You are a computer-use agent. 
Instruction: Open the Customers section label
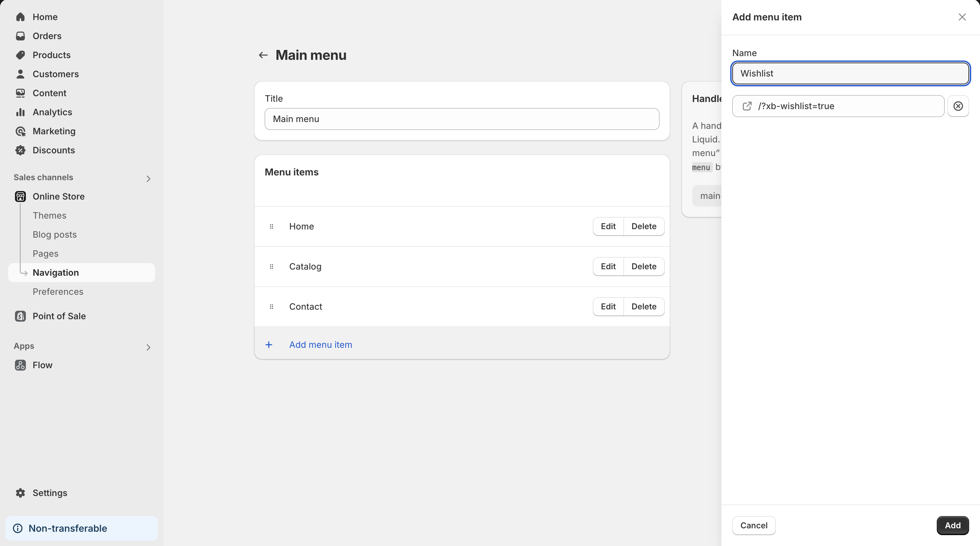56,74
